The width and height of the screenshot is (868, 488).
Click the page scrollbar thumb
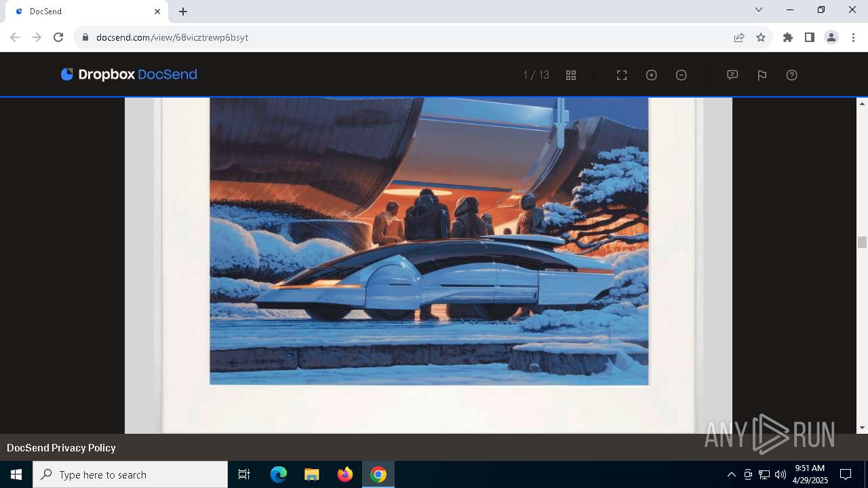pos(862,243)
